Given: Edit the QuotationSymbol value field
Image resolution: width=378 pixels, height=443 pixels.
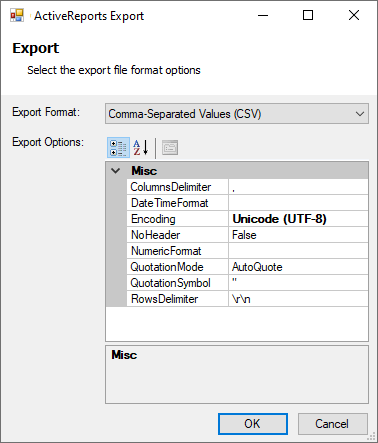Looking at the screenshot, I should [x=298, y=283].
